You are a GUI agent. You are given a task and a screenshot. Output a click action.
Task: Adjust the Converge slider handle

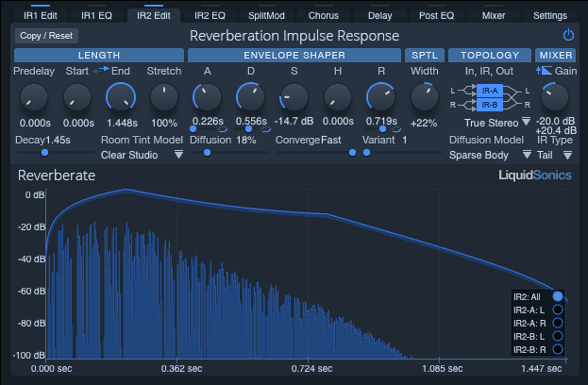(x=352, y=153)
